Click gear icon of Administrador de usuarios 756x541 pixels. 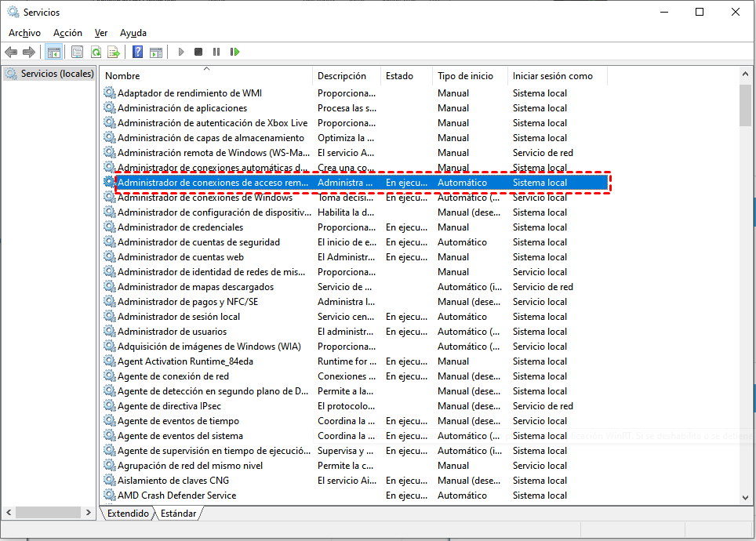pos(110,331)
